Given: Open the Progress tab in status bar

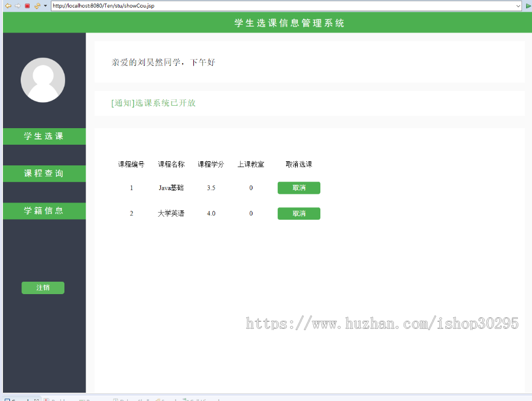Looking at the screenshot, I should [x=95, y=399].
